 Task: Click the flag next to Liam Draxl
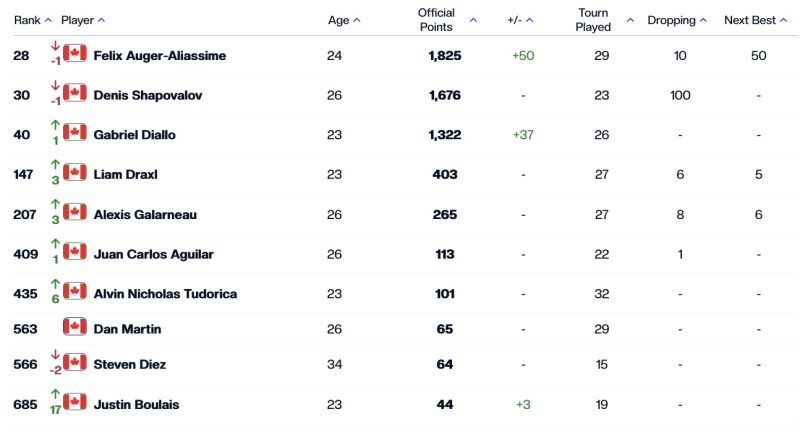75,173
